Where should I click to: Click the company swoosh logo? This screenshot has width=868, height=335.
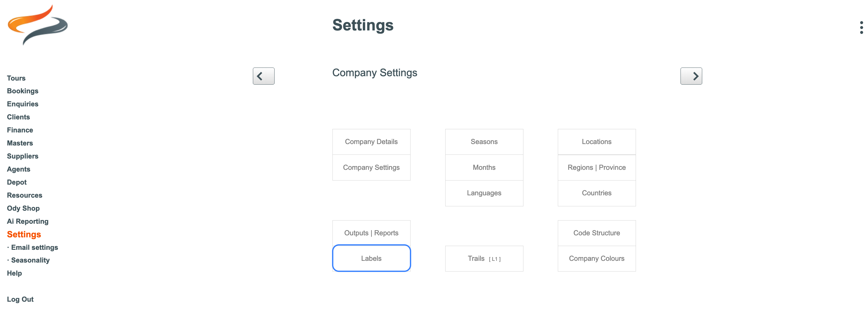37,25
